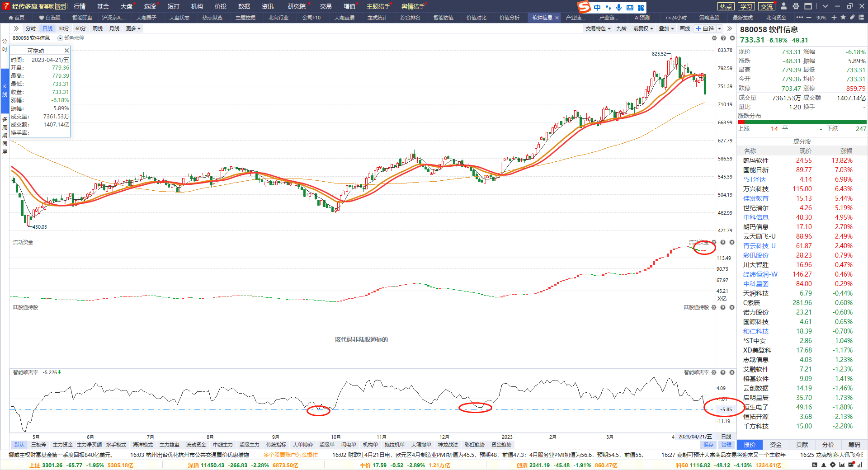Image resolution: width=868 pixels, height=470 pixels.
Task: Switch chart period to 分时
Action: tap(31, 28)
